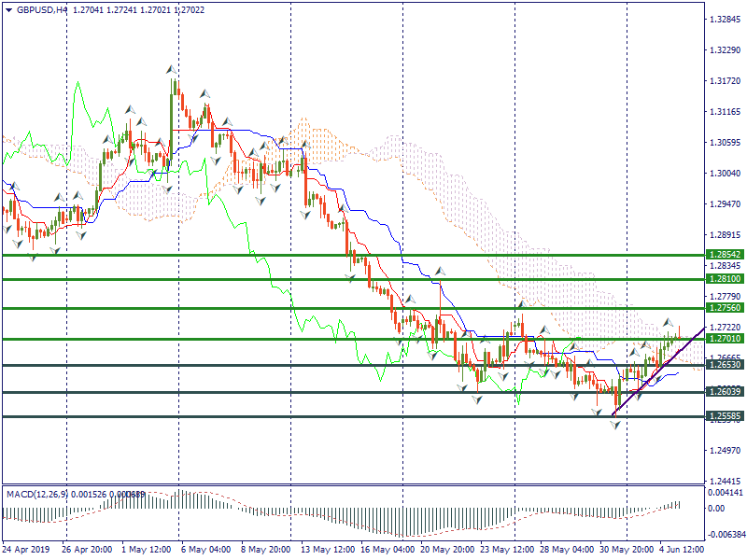
Task: Select the up fractal arrow above the highest candle
Action: tap(170, 69)
